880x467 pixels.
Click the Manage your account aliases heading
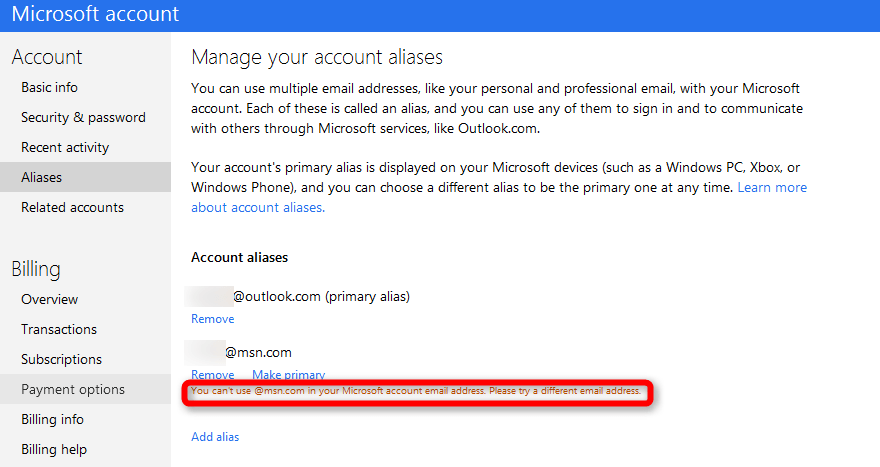coord(317,57)
